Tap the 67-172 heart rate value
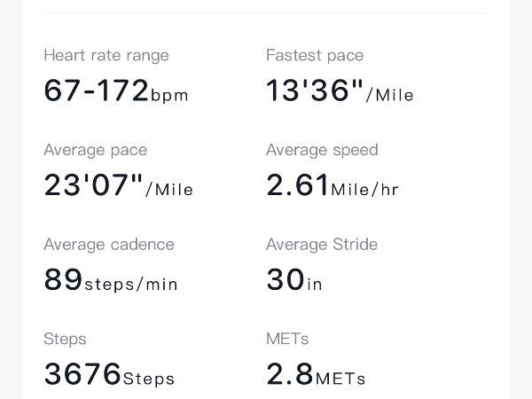Screen dimensions: 532x399 [97, 90]
